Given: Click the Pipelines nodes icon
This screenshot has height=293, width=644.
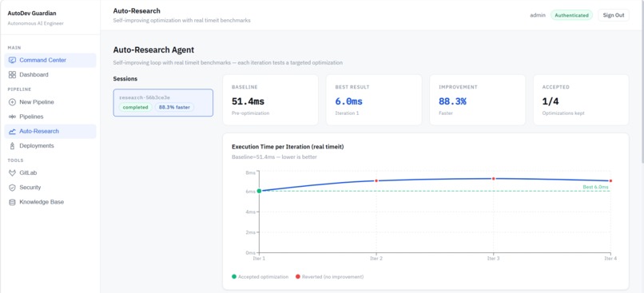Looking at the screenshot, I should click(x=12, y=117).
